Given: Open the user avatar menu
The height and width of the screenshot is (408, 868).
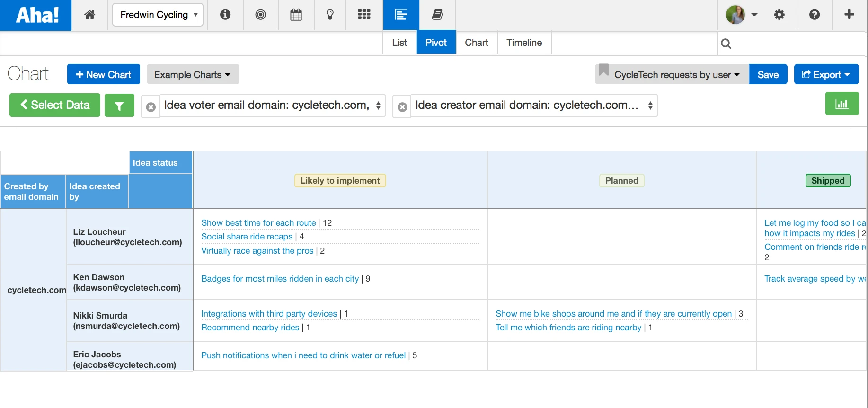Looking at the screenshot, I should pyautogui.click(x=741, y=15).
